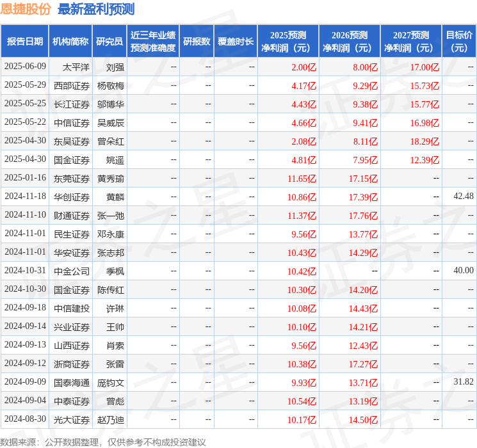
Task: Select the 东莞证券 institution cell
Action: coord(72,178)
